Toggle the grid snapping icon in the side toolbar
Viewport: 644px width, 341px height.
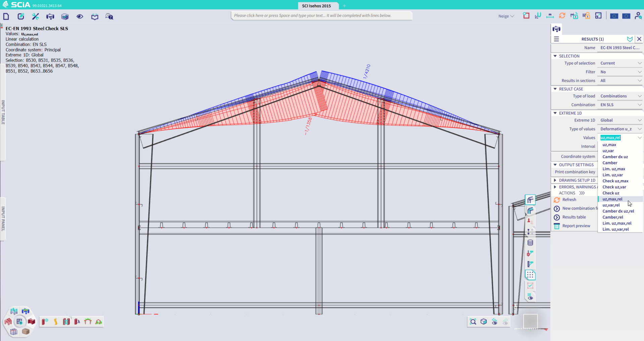pyautogui.click(x=530, y=275)
